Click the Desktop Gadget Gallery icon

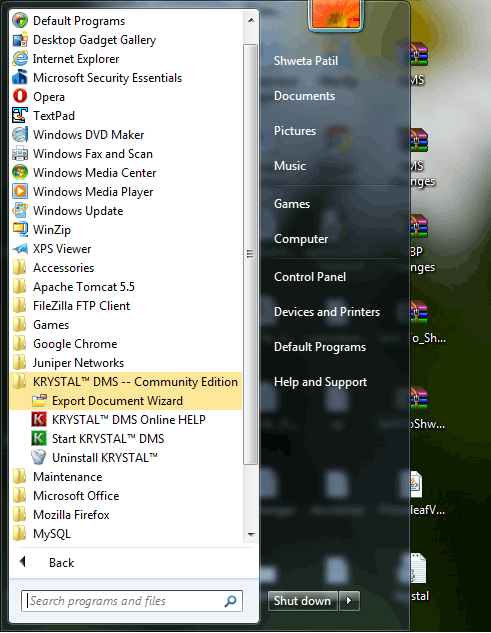pos(20,40)
